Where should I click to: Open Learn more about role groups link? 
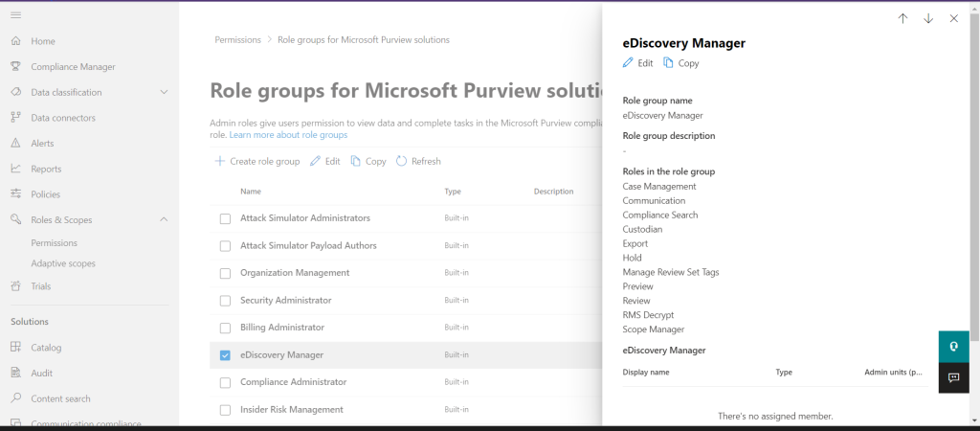tap(288, 134)
